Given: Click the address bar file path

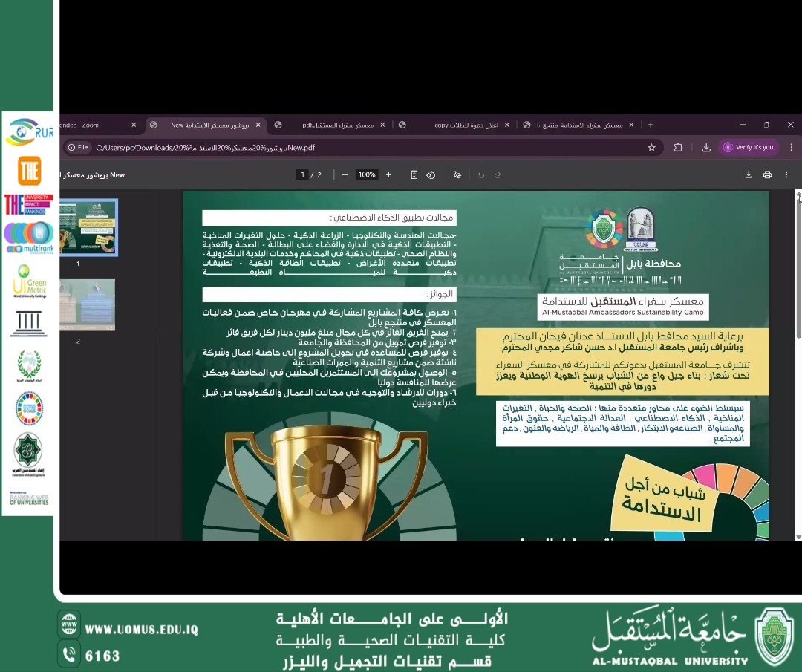Looking at the screenshot, I should [205, 147].
